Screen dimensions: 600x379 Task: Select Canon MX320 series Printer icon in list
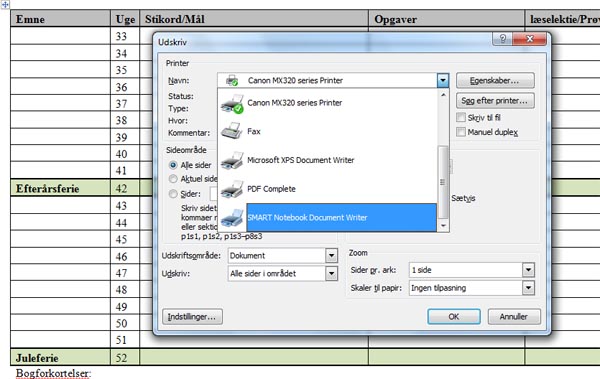pos(232,103)
